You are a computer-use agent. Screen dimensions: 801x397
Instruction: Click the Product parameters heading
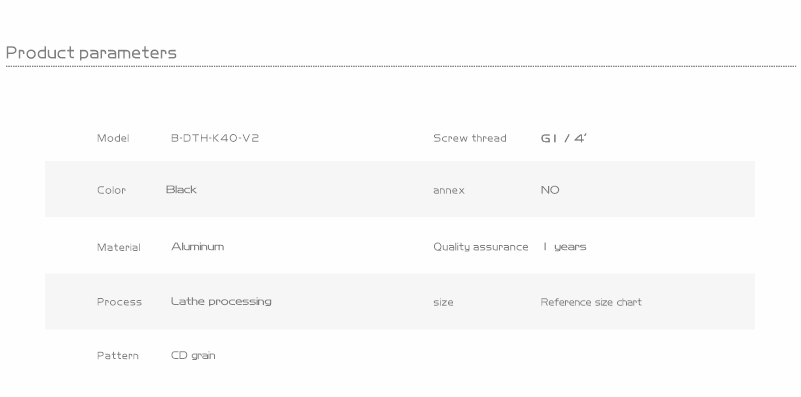click(x=91, y=53)
